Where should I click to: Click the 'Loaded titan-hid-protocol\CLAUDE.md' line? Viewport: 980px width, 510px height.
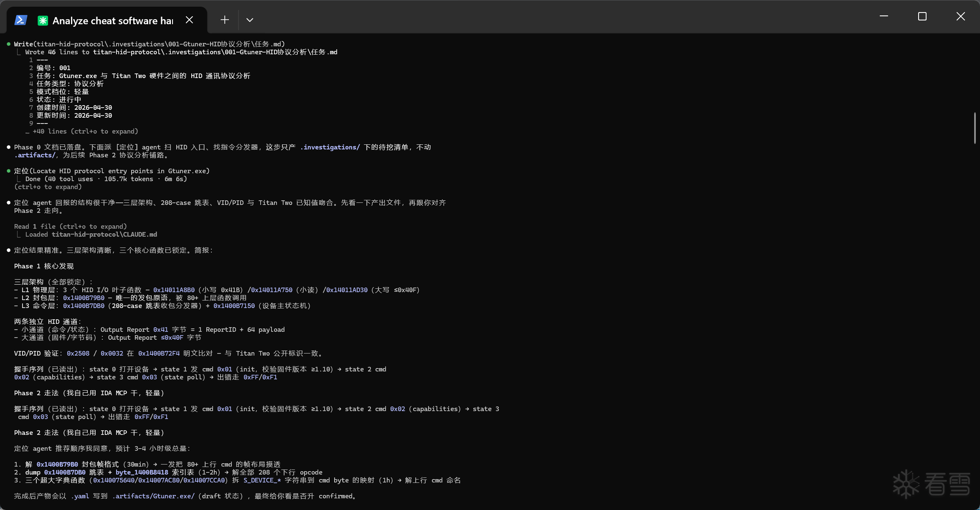pos(91,235)
